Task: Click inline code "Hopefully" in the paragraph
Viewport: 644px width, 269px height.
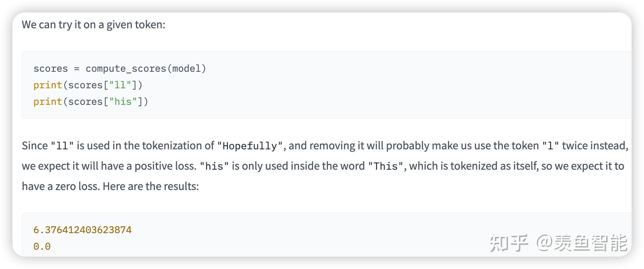Action: tap(250, 146)
